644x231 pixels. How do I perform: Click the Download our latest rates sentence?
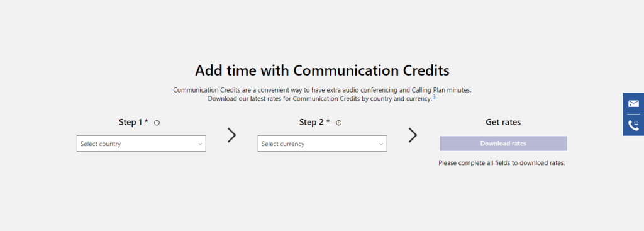[320, 99]
